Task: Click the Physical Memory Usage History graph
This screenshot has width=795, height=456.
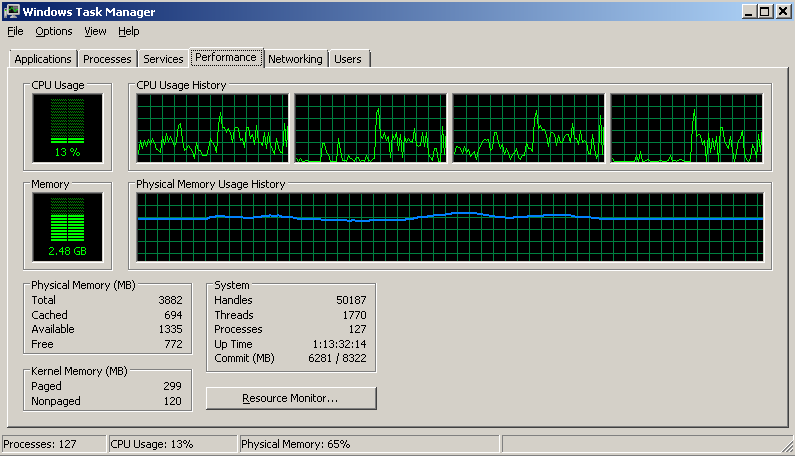Action: 450,227
